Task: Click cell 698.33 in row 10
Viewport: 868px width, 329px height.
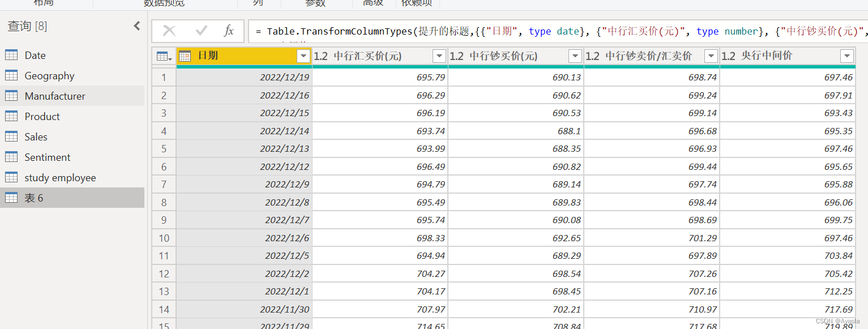Action: 380,238
